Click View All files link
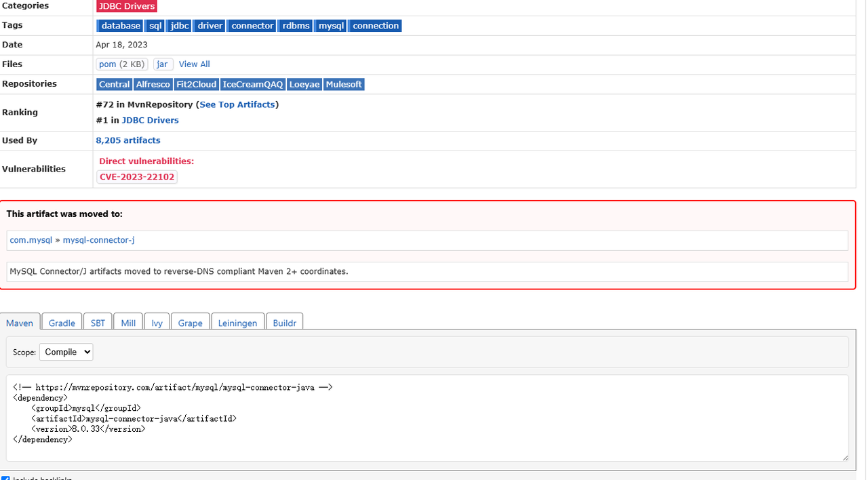Viewport: 868px width, 480px height. point(194,64)
